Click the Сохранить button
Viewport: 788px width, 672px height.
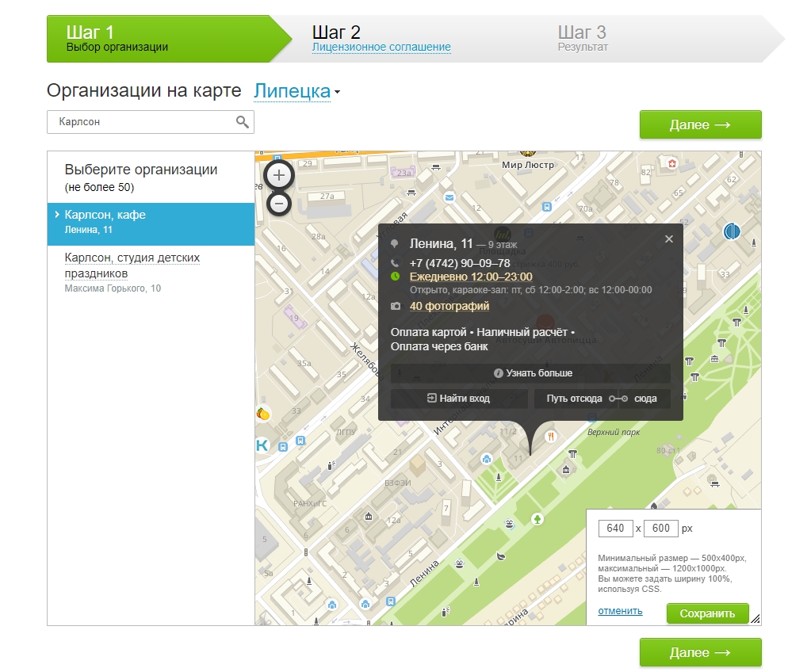click(707, 613)
